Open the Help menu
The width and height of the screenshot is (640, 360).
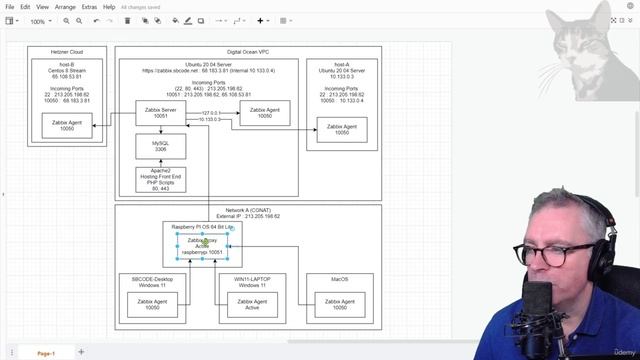pyautogui.click(x=109, y=7)
